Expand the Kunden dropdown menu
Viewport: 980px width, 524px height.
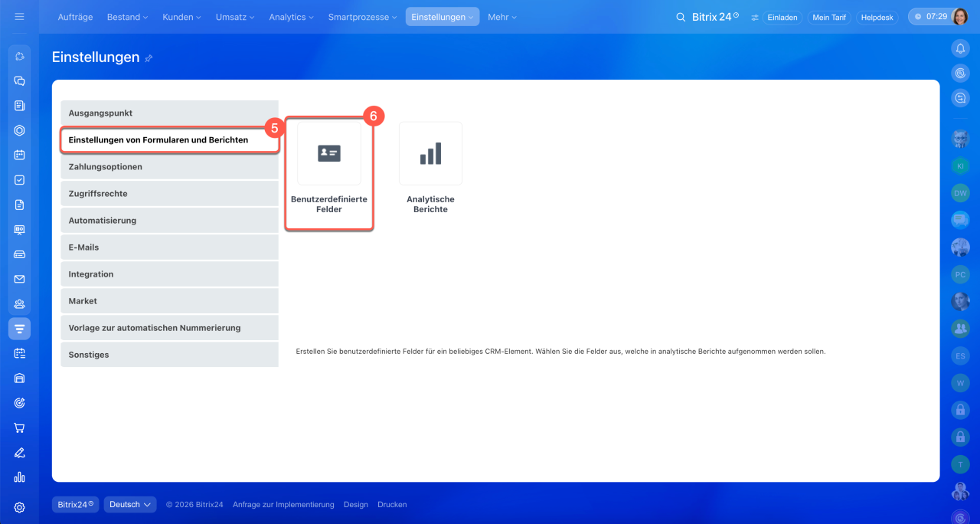182,17
